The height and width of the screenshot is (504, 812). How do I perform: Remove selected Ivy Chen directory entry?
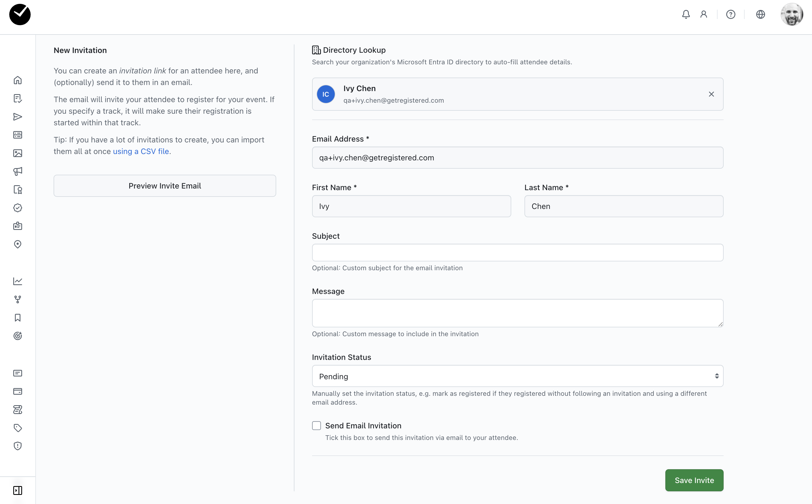point(711,94)
